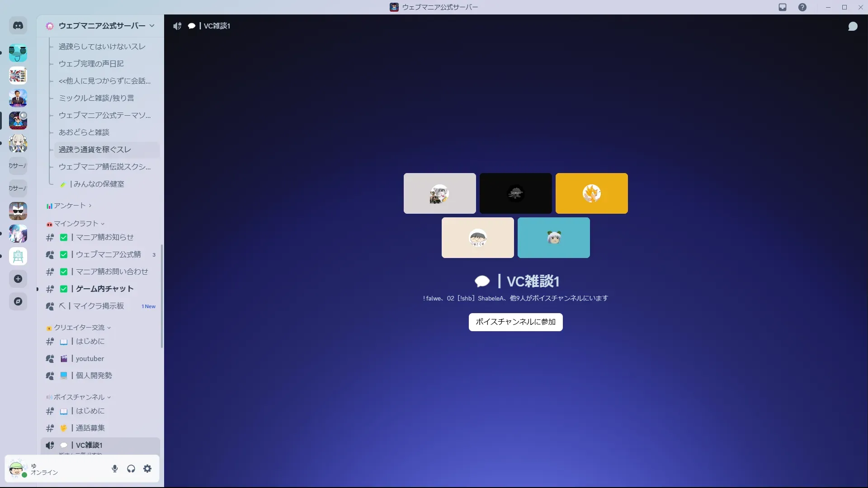The height and width of the screenshot is (488, 868).
Task: Select the ゲーム内チャット channel
Action: (x=104, y=289)
